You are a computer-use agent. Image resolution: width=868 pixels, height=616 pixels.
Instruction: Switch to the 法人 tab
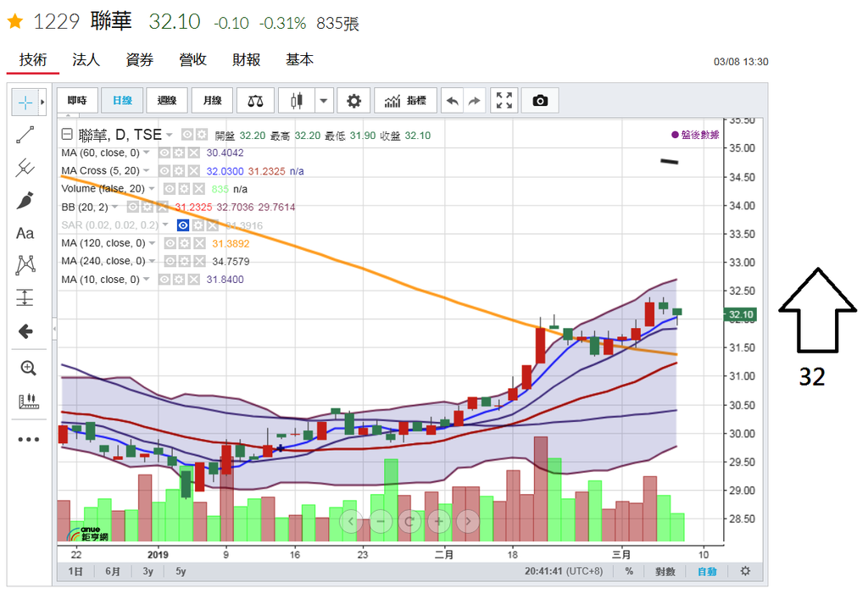point(86,60)
